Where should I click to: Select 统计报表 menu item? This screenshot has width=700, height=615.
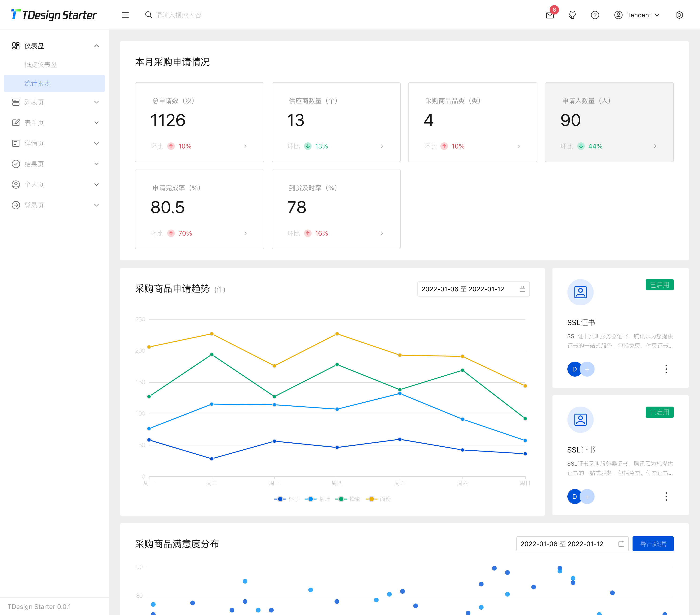click(x=54, y=83)
